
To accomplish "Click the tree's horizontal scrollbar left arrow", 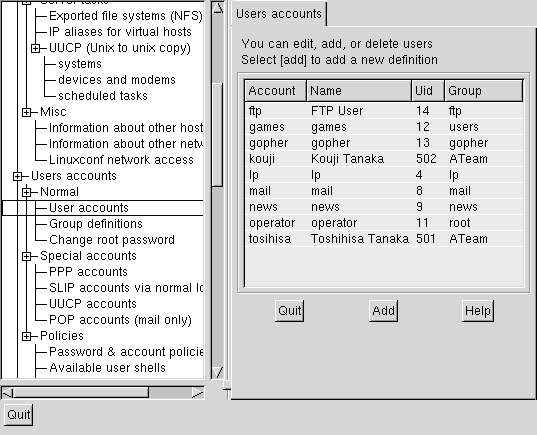I will point(7,393).
